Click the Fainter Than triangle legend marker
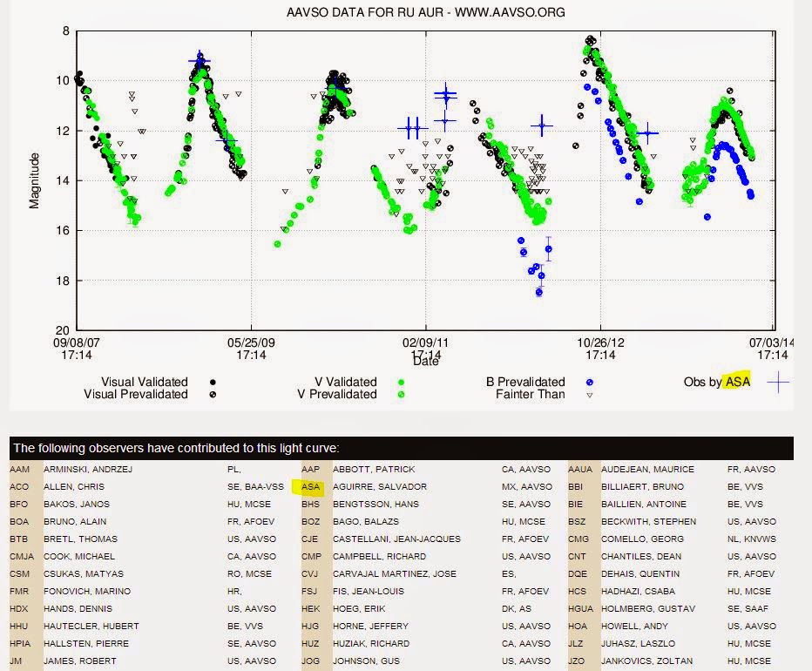Image resolution: width=812 pixels, height=671 pixels. pos(589,395)
